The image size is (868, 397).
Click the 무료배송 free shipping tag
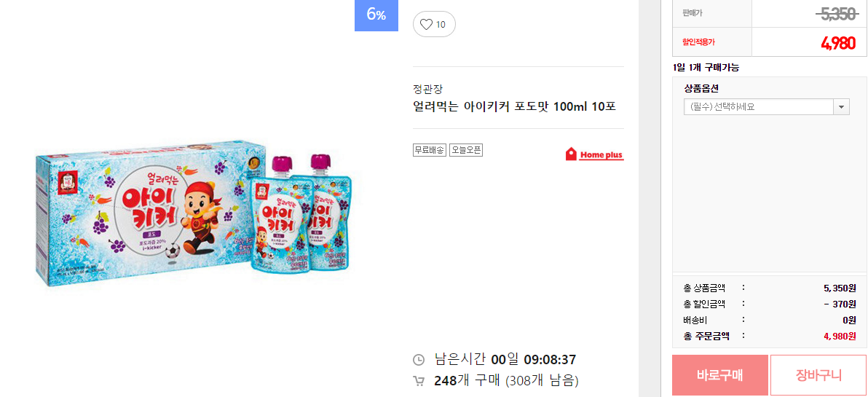[429, 149]
